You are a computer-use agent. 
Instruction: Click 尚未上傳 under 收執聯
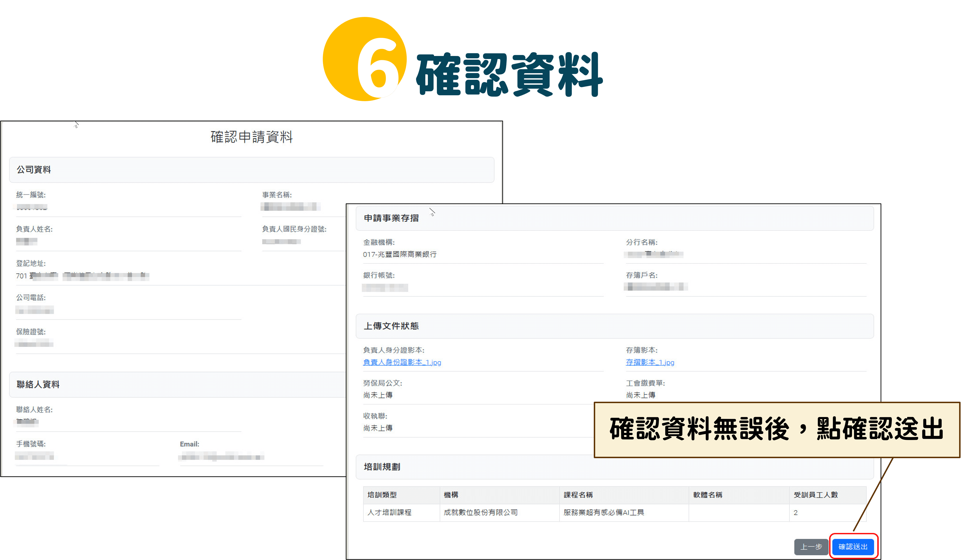378,428
